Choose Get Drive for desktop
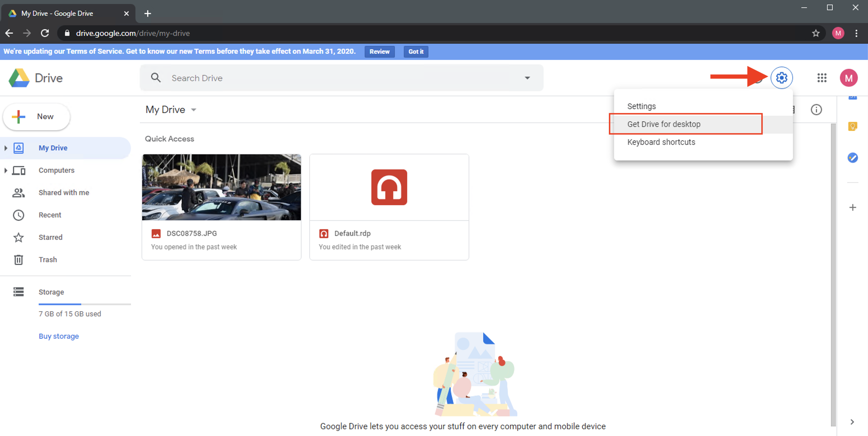868x436 pixels. (x=703, y=124)
